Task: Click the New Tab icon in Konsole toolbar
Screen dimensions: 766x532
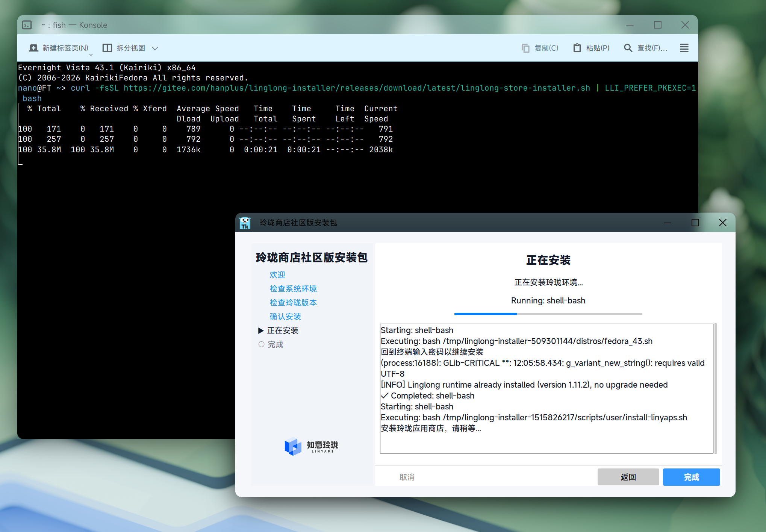Action: point(34,48)
